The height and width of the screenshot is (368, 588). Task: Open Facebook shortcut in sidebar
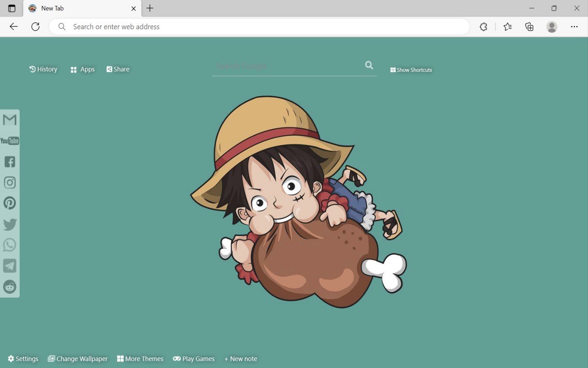[10, 161]
